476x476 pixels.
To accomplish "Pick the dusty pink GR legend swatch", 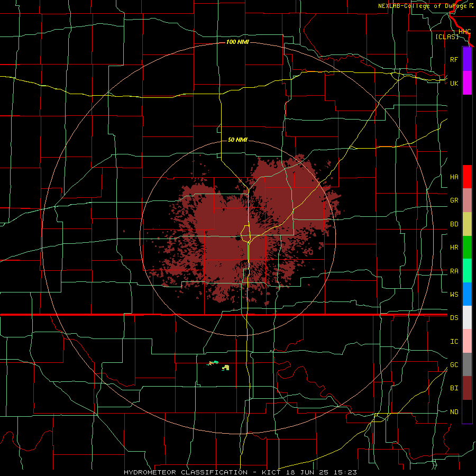I will point(467,200).
